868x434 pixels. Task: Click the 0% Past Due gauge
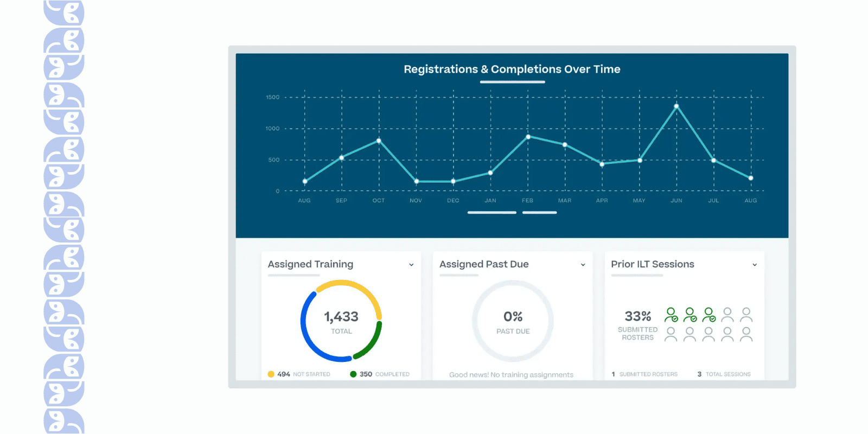pos(513,321)
